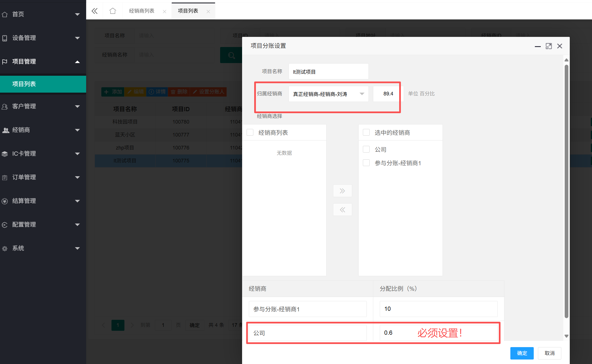
Task: Switch to the 经销商列表 tab
Action: [142, 11]
